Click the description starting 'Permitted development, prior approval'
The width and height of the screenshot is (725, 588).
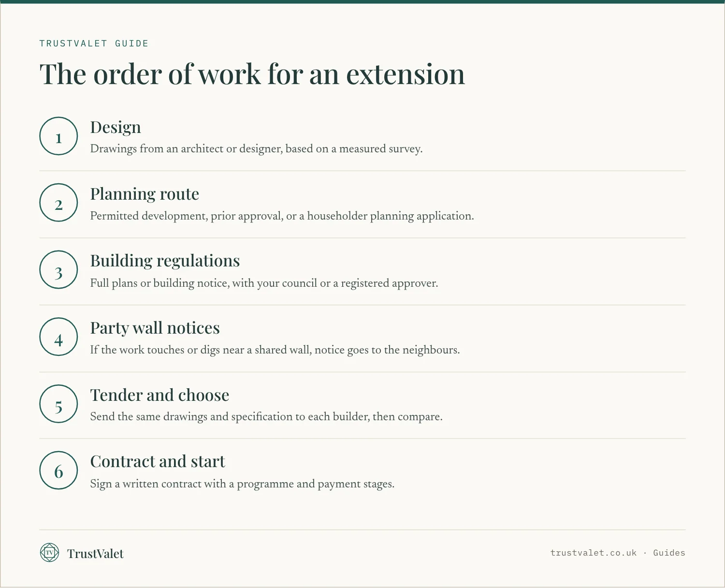(282, 216)
